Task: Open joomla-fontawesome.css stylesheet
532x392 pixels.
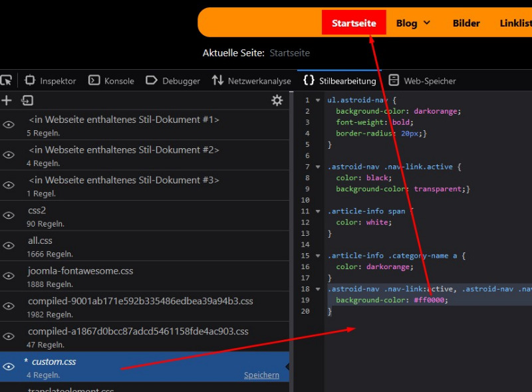Action: point(144,276)
